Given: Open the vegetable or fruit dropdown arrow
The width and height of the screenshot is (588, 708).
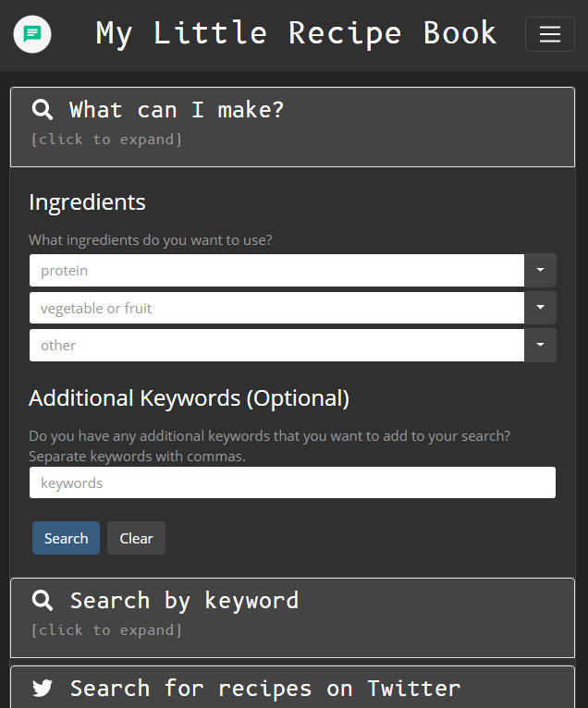Looking at the screenshot, I should point(540,308).
